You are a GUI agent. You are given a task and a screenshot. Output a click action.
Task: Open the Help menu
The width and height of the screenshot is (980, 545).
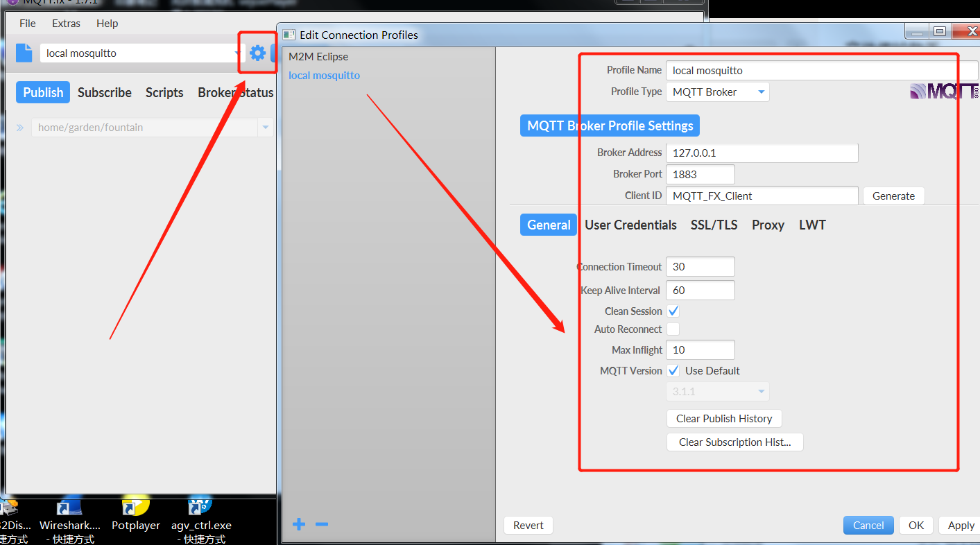click(x=107, y=23)
